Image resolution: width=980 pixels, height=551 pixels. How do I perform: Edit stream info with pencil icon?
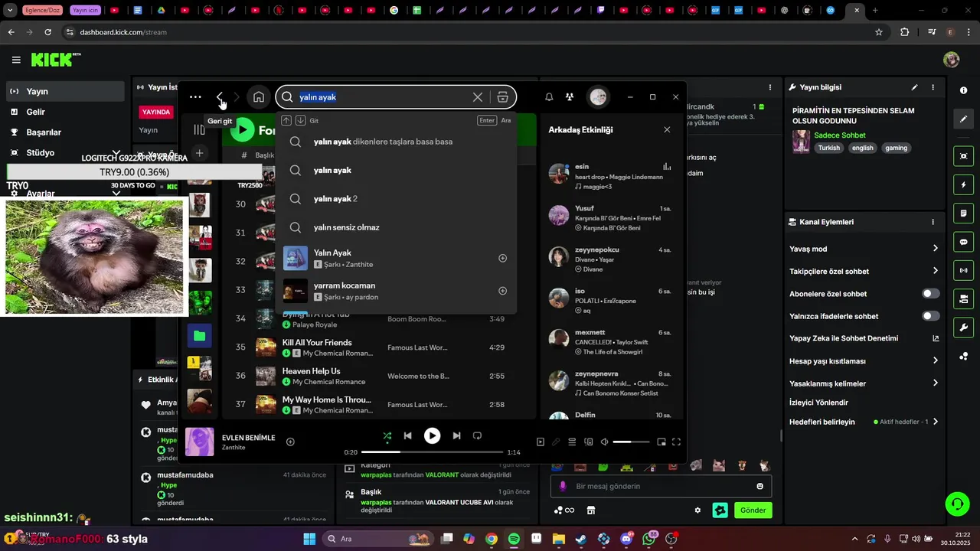coord(914,87)
